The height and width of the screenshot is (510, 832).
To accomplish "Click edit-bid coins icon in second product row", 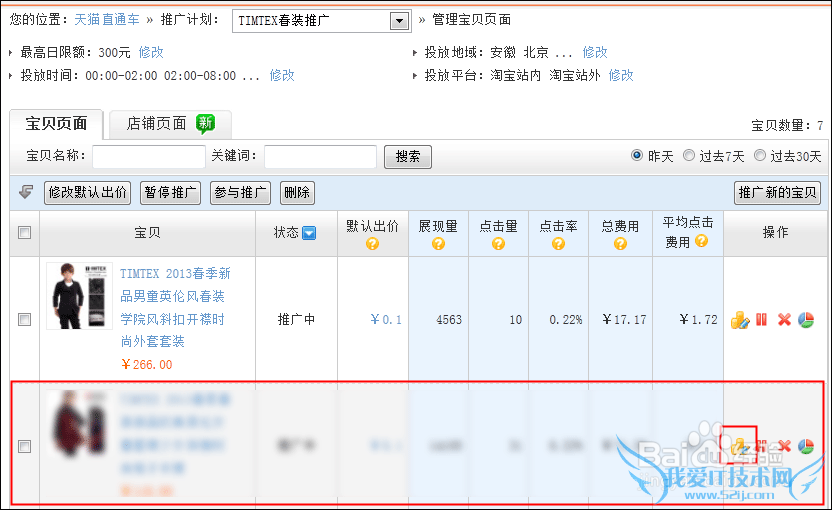I will (740, 446).
